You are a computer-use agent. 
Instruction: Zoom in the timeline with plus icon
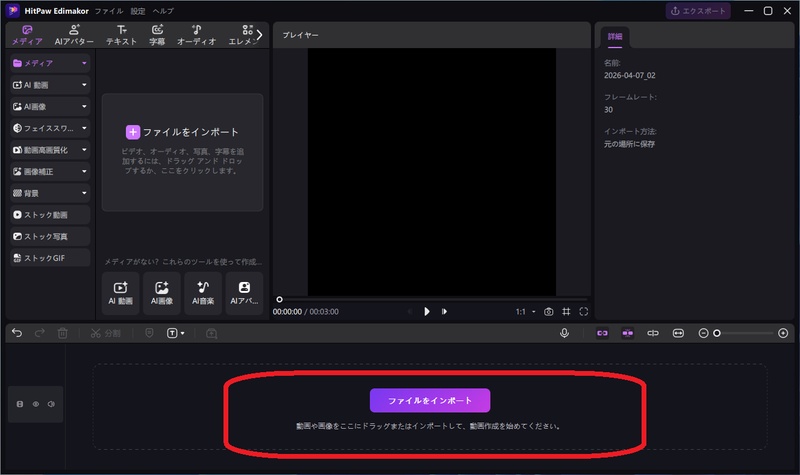pos(783,333)
